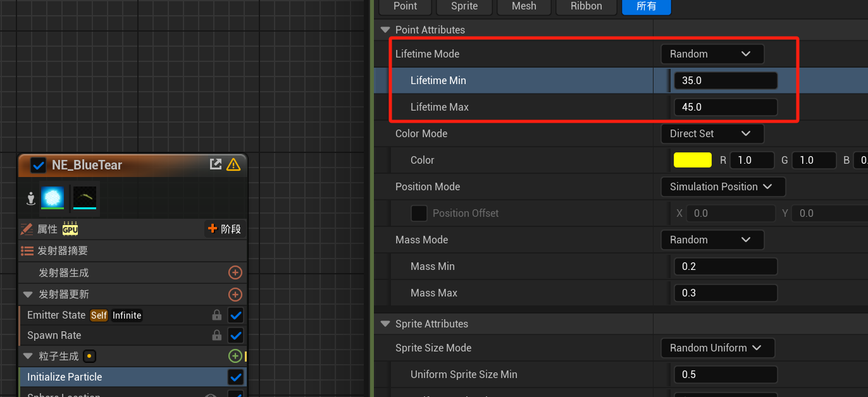Collapse the Sprite Attributes section

point(385,324)
